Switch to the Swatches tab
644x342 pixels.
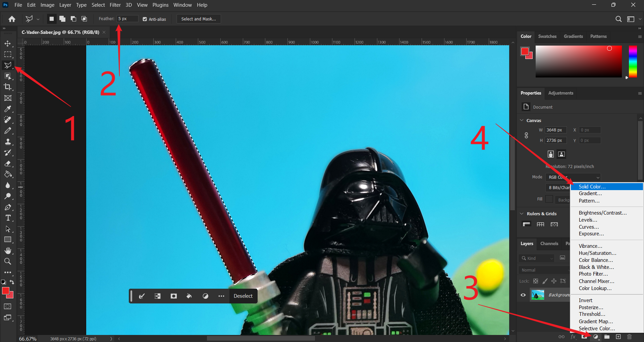pos(547,36)
